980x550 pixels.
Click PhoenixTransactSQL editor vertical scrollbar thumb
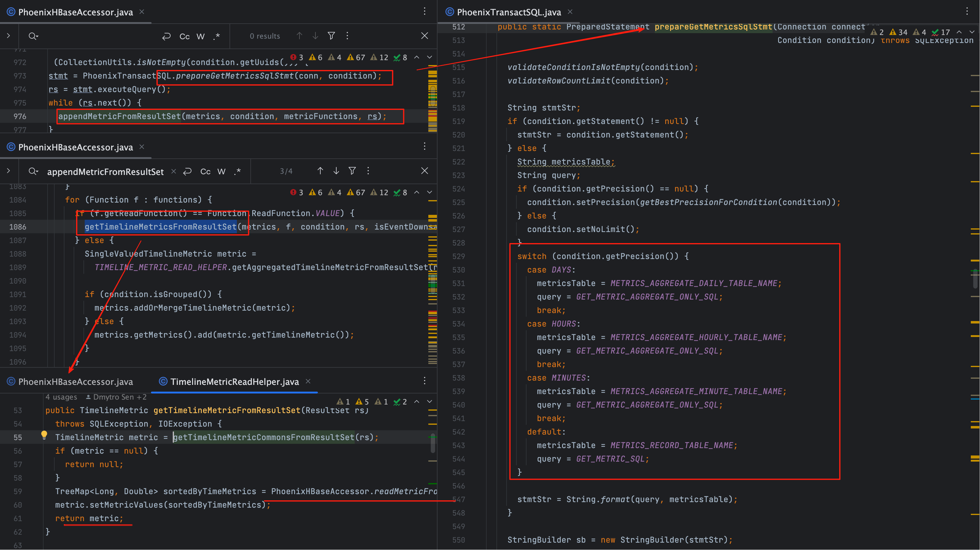[975, 279]
